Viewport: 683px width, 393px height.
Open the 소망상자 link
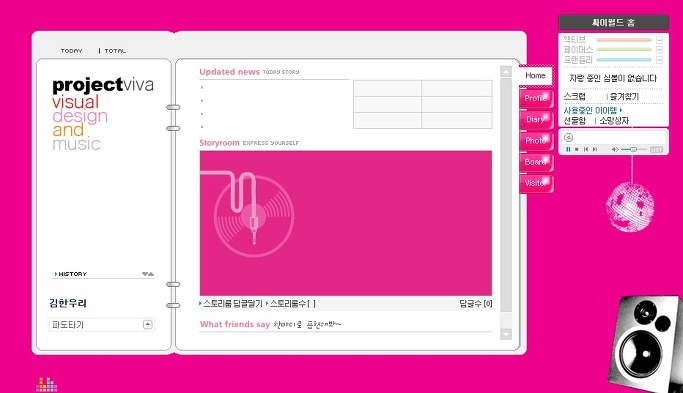coord(614,121)
